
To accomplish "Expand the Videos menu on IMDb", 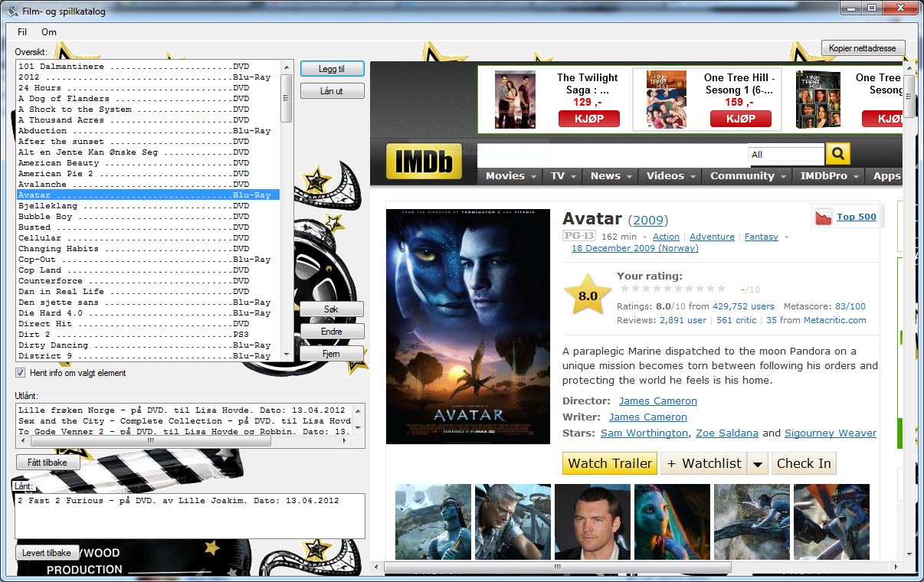I will pos(670,175).
